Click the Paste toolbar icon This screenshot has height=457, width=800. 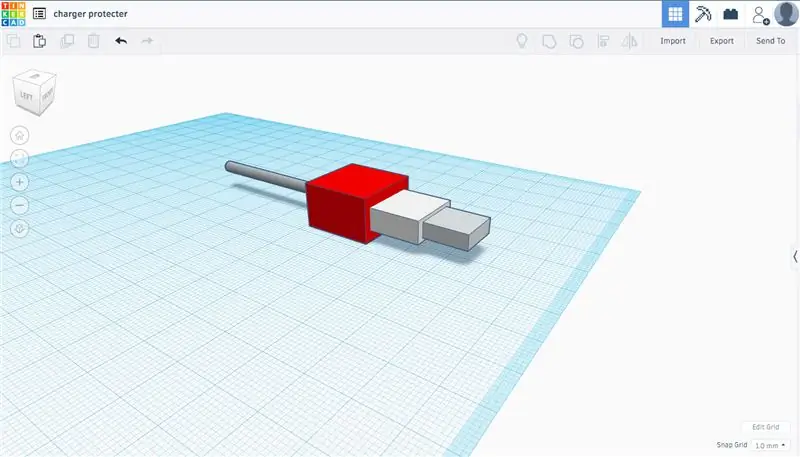(x=39, y=41)
